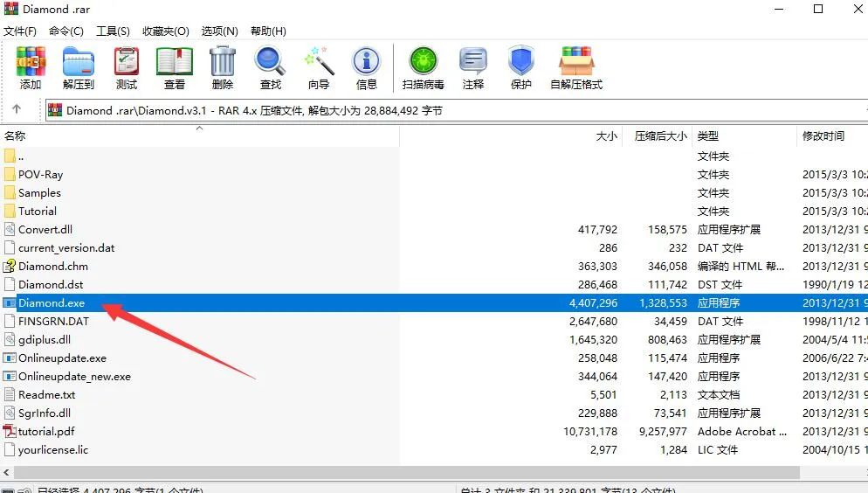
Task: Maximize the WinRAR window
Action: pos(818,9)
